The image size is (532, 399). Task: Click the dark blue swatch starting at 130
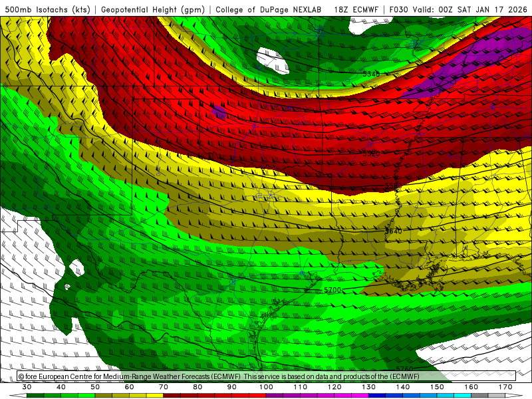point(377,396)
